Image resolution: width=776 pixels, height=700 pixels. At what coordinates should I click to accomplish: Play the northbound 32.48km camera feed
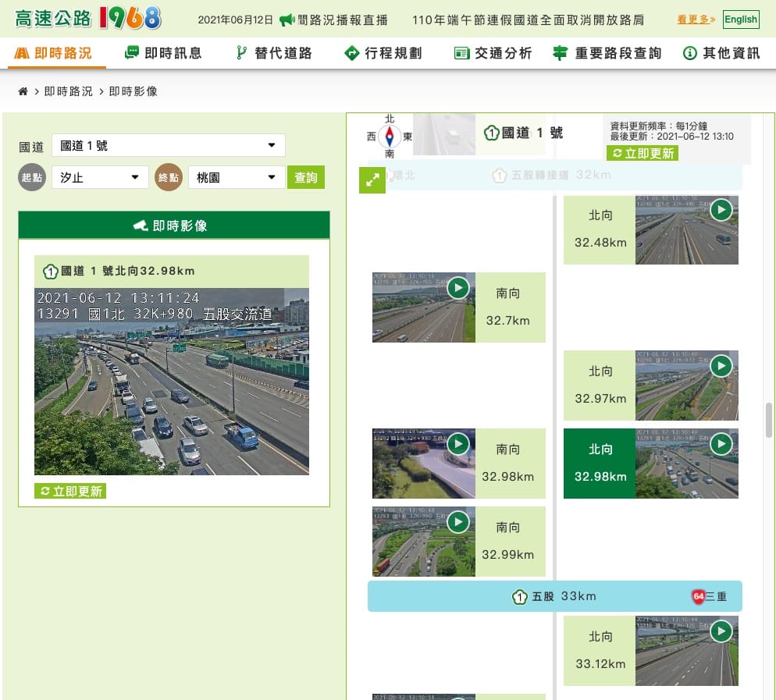[721, 210]
